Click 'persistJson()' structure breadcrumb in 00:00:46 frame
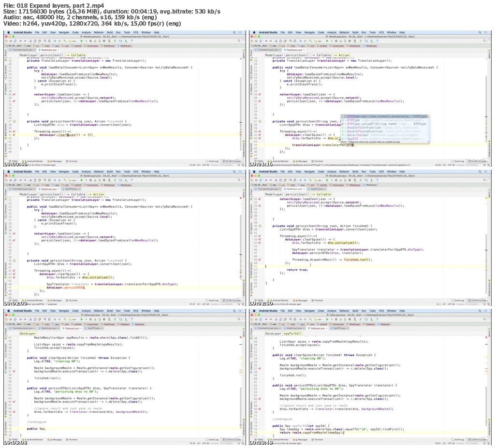The height and width of the screenshot is (448, 495). pos(51,55)
